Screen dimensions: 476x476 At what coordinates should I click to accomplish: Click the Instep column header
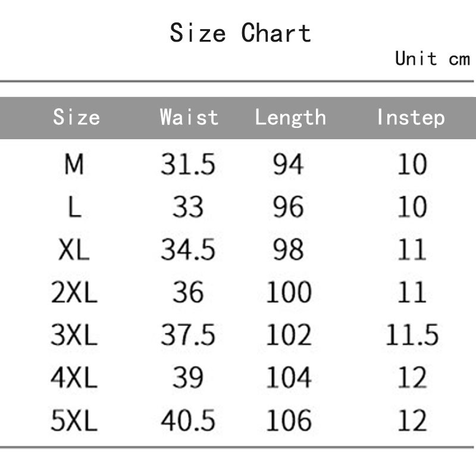coord(411,117)
